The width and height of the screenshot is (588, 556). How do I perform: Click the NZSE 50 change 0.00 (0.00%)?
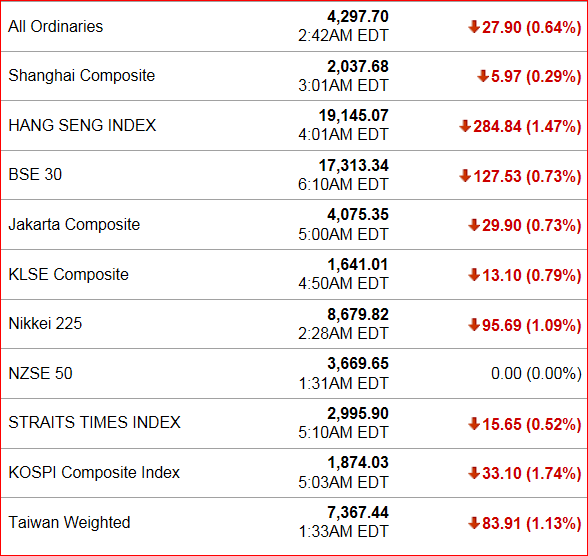pos(536,374)
